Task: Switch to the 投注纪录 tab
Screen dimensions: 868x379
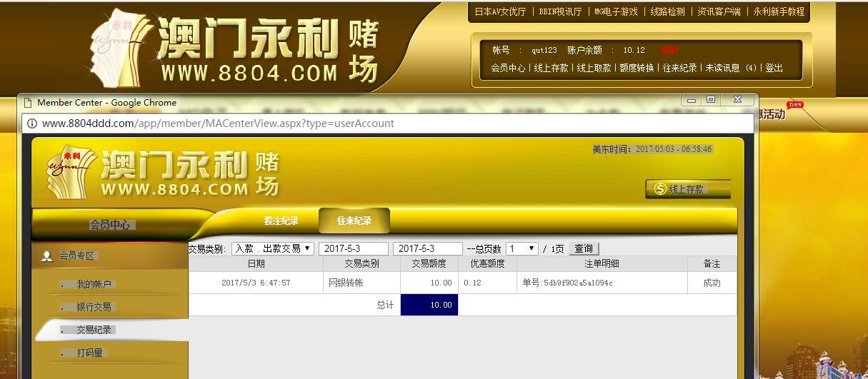Action: (281, 221)
